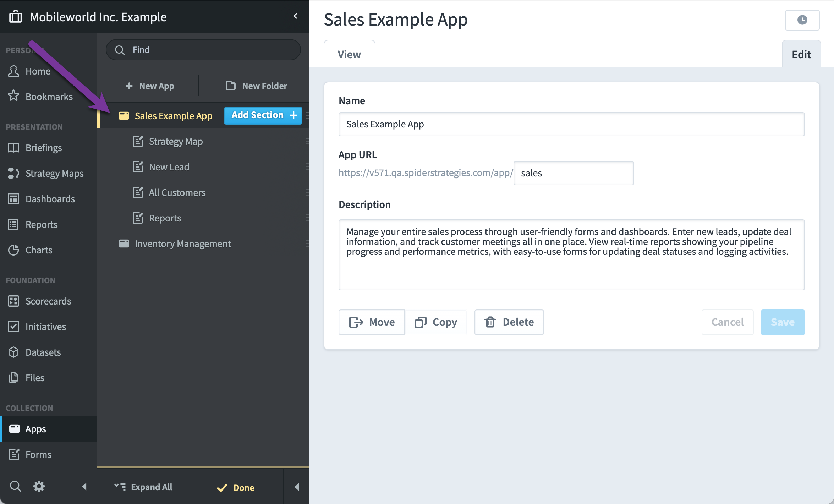This screenshot has width=834, height=504.
Task: Click the Find magnifier icon
Action: click(120, 50)
